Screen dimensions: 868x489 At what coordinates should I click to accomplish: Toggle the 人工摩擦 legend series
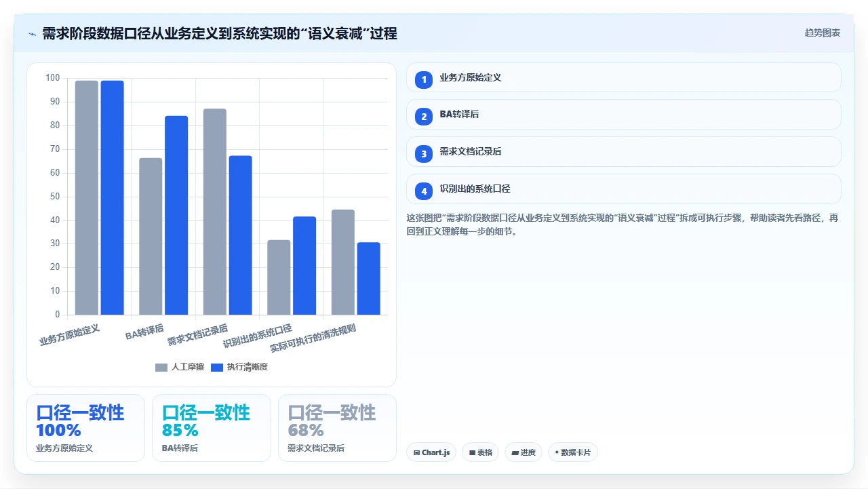180,367
